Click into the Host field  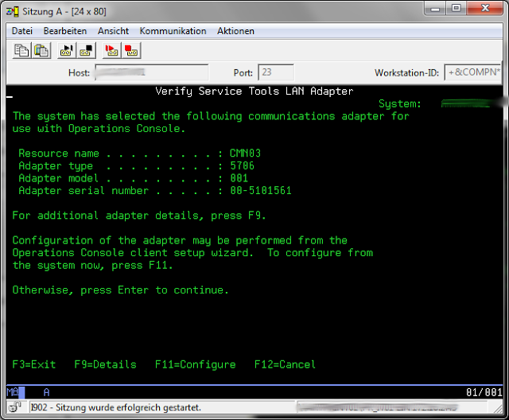coord(151,72)
